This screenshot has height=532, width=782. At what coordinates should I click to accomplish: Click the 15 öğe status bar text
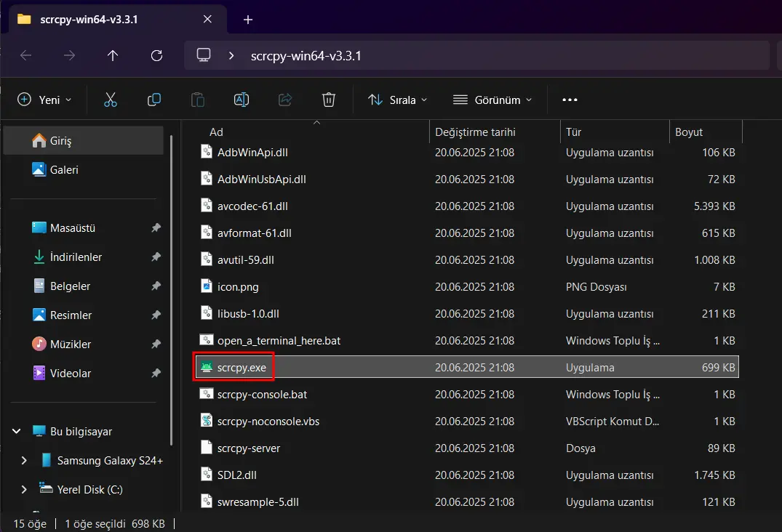coord(29,523)
